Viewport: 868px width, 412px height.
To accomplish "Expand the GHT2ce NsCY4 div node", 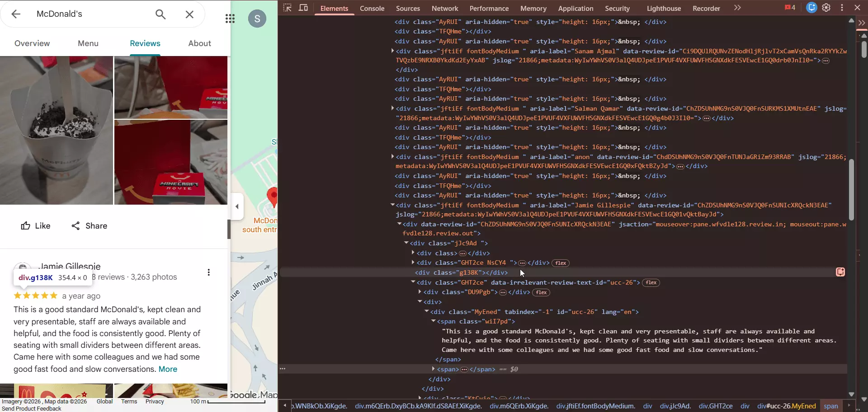I will pyautogui.click(x=413, y=262).
